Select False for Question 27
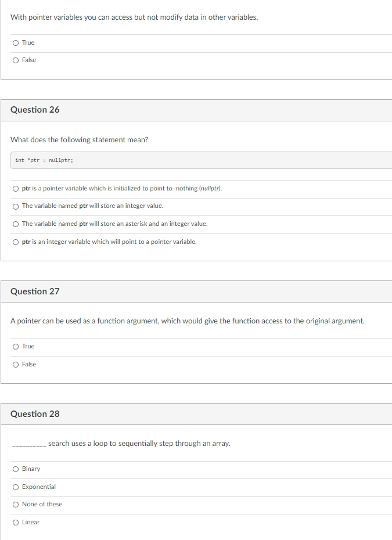The height and width of the screenshot is (540, 392). tap(16, 365)
